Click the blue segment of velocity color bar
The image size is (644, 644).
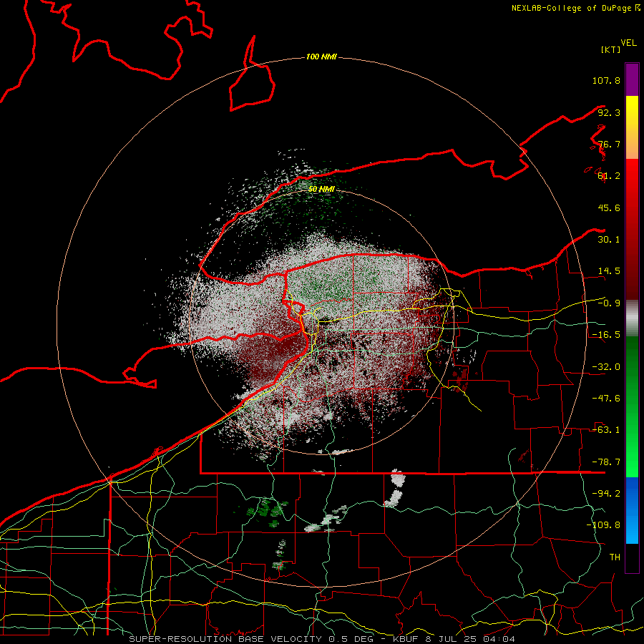coord(632,510)
